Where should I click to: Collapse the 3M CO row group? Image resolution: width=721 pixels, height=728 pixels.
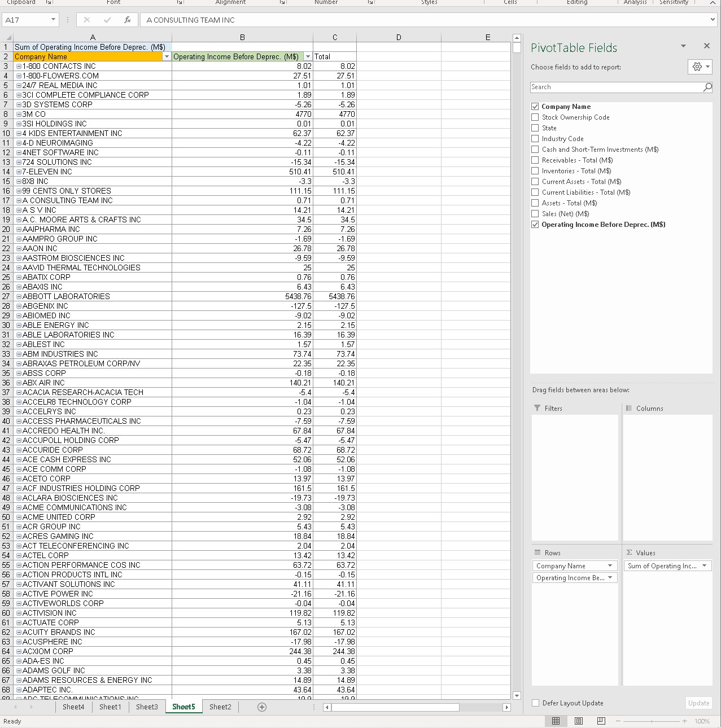coord(19,114)
